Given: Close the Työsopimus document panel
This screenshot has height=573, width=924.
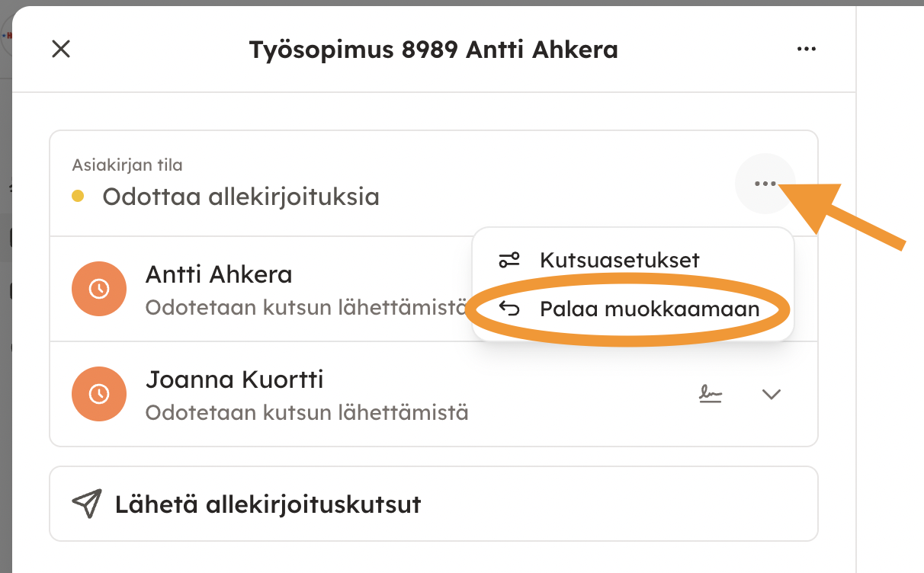Looking at the screenshot, I should click(60, 50).
